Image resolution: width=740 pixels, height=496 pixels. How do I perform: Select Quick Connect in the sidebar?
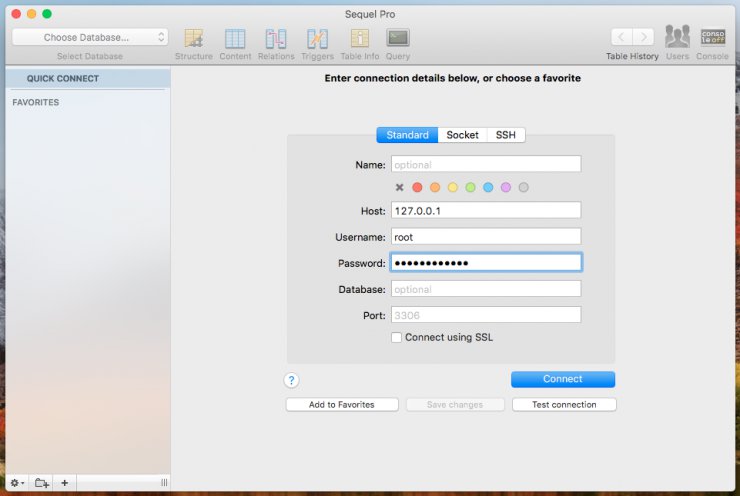pos(88,78)
